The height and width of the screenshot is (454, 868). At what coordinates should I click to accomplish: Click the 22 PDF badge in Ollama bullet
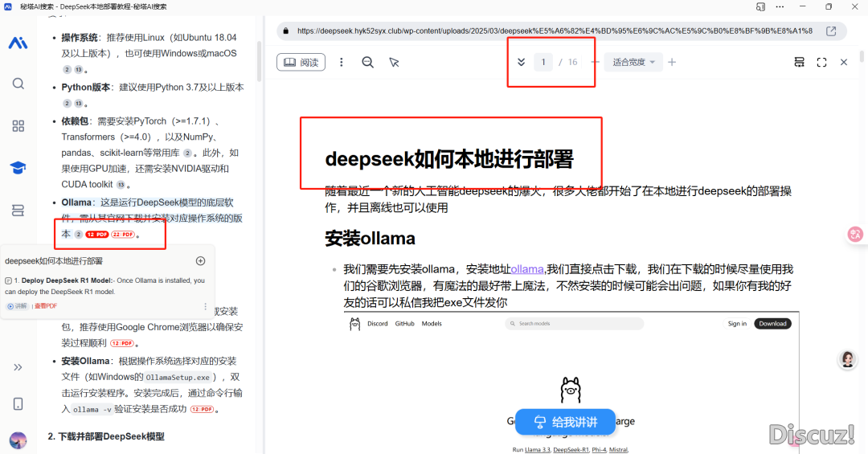click(x=123, y=234)
